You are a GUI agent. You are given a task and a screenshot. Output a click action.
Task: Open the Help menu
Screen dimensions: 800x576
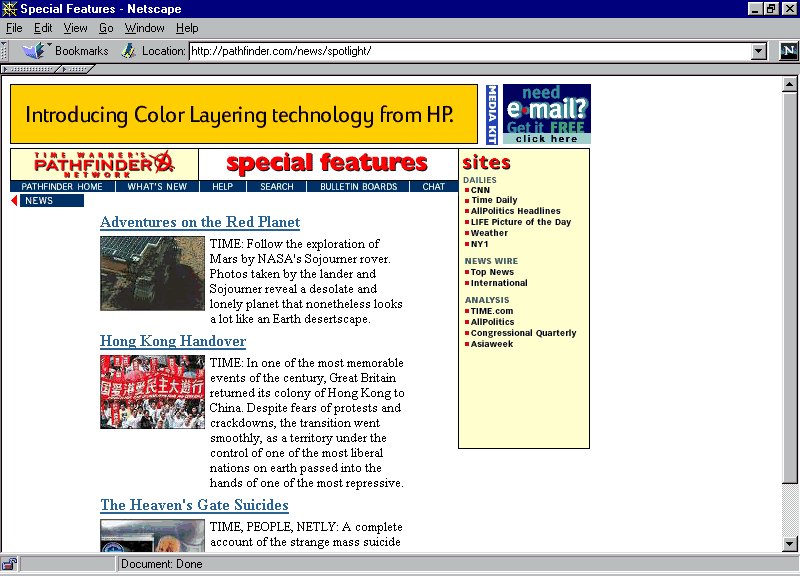(x=187, y=28)
